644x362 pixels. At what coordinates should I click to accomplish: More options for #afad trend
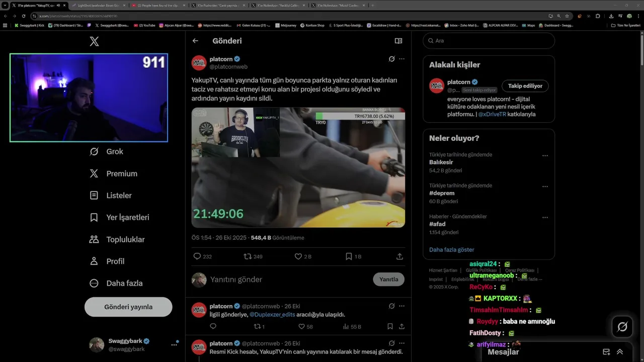pos(545,218)
